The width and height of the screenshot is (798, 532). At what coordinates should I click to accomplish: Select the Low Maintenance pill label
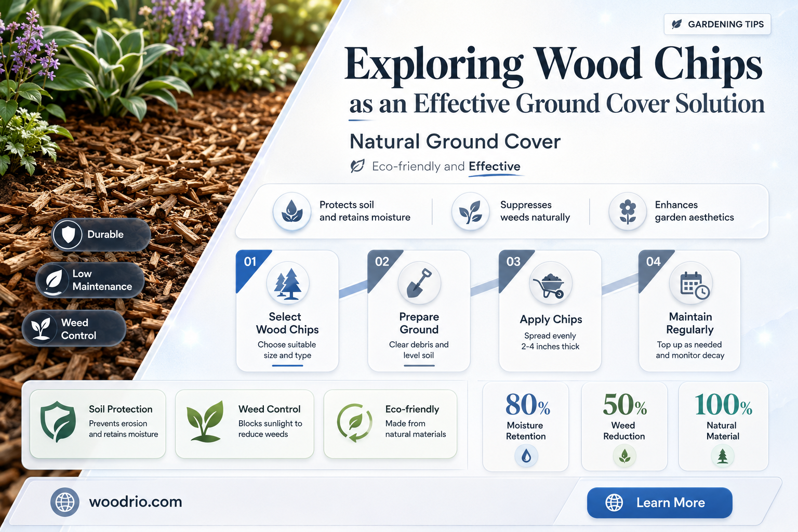pyautogui.click(x=102, y=280)
